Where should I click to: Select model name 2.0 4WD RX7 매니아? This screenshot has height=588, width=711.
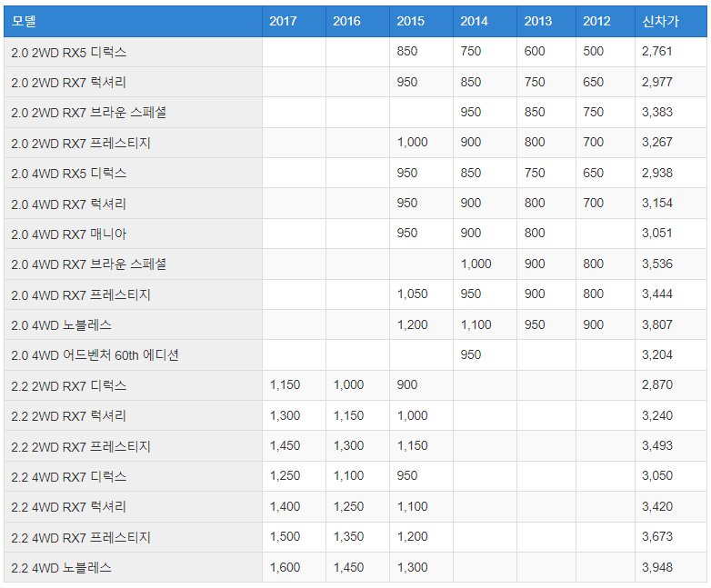(68, 234)
